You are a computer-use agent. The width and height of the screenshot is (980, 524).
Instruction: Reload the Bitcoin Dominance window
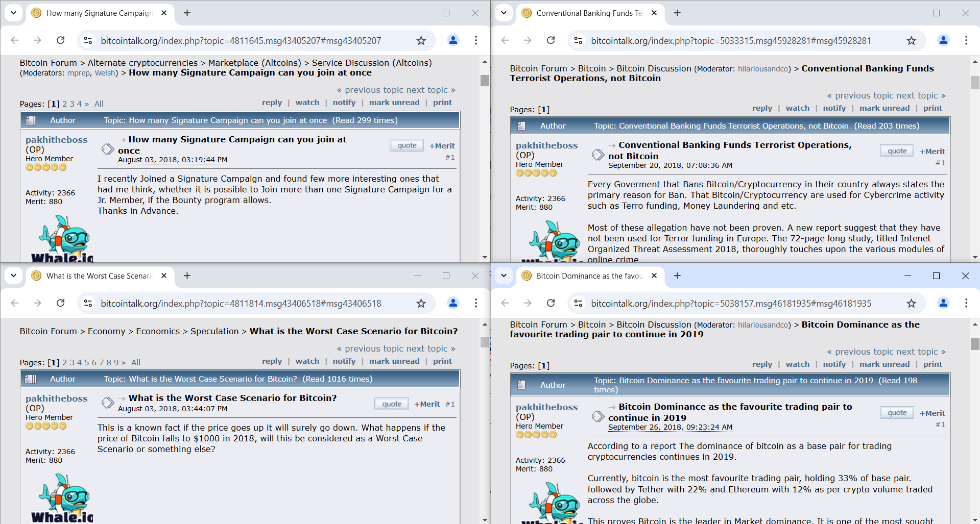(551, 303)
